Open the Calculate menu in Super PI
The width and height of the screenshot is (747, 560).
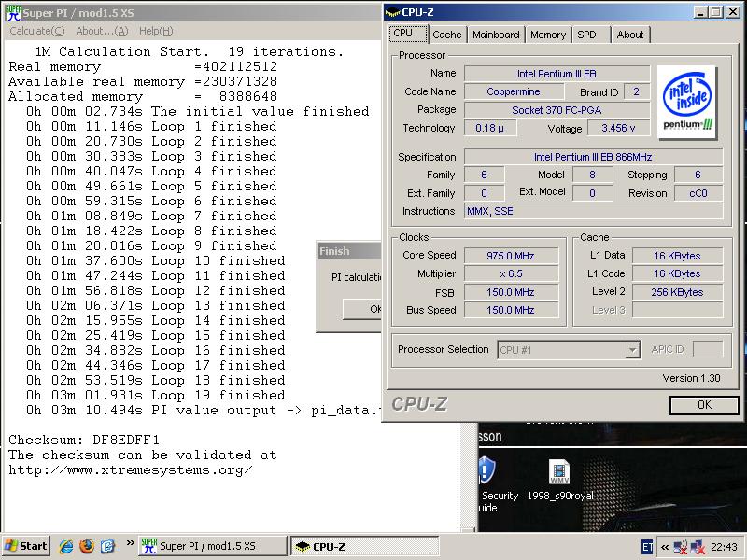click(37, 31)
